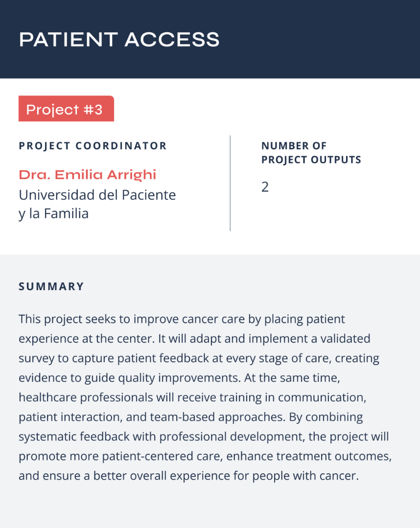Open Dra. Emilia Arrighi's name link
The height and width of the screenshot is (528, 420).
tap(88, 175)
